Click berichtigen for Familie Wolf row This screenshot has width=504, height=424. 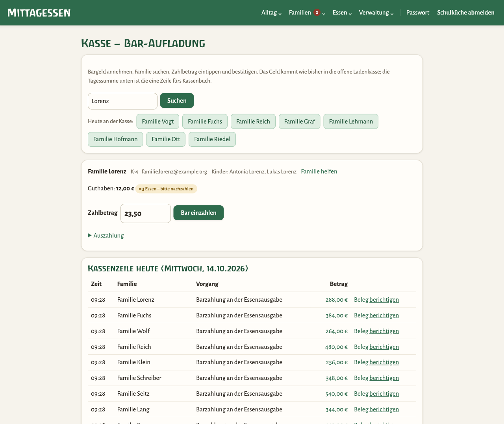pos(384,331)
